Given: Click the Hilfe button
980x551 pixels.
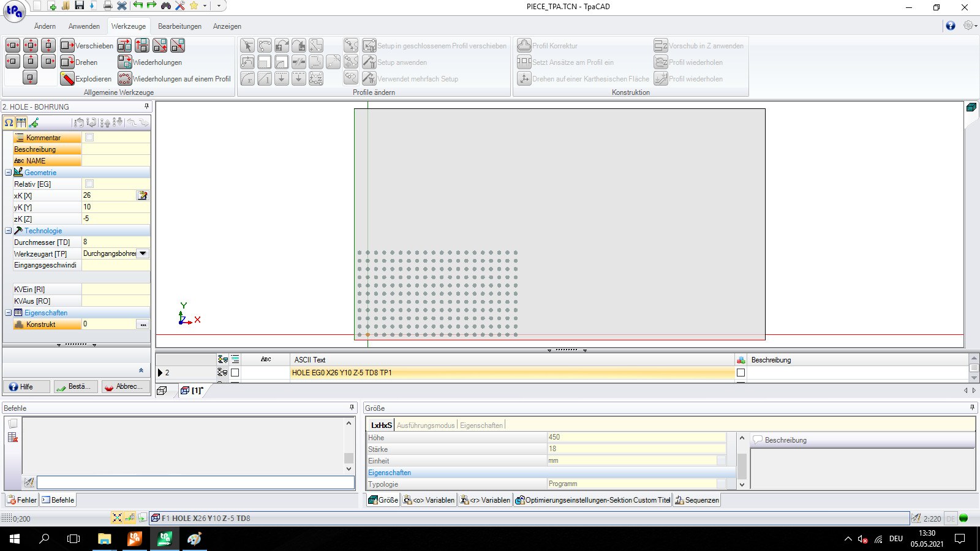Looking at the screenshot, I should coord(26,386).
